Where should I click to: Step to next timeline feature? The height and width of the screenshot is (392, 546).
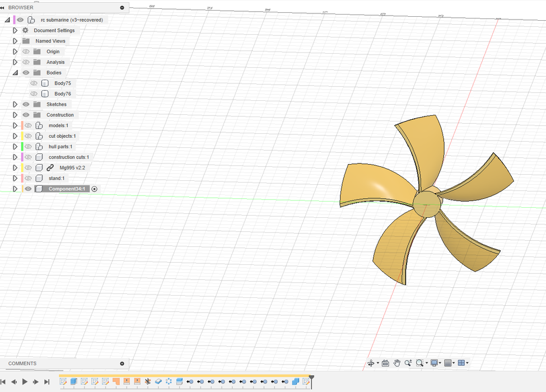[x=35, y=382]
